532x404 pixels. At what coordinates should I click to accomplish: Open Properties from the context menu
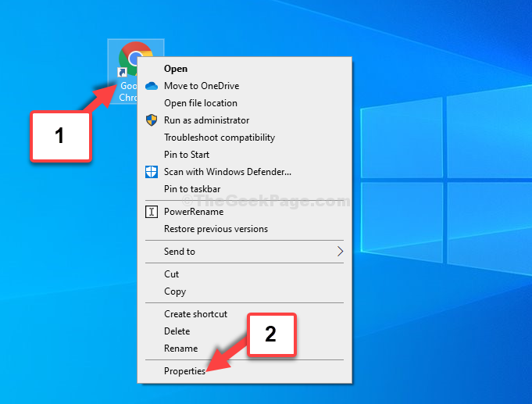(x=245, y=371)
